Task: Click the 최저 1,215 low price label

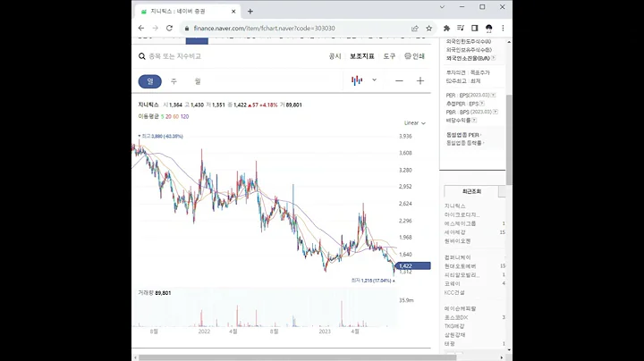Action: [x=371, y=281]
